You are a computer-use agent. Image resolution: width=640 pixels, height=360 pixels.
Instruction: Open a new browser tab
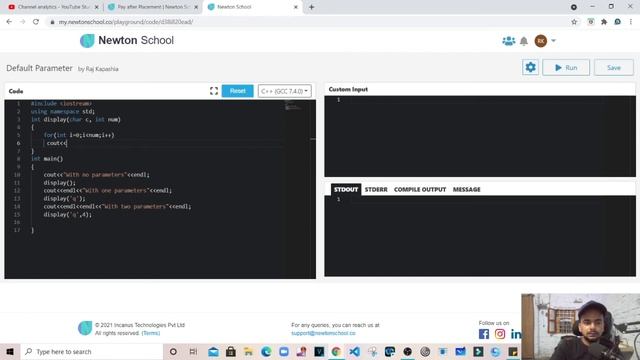tap(311, 7)
